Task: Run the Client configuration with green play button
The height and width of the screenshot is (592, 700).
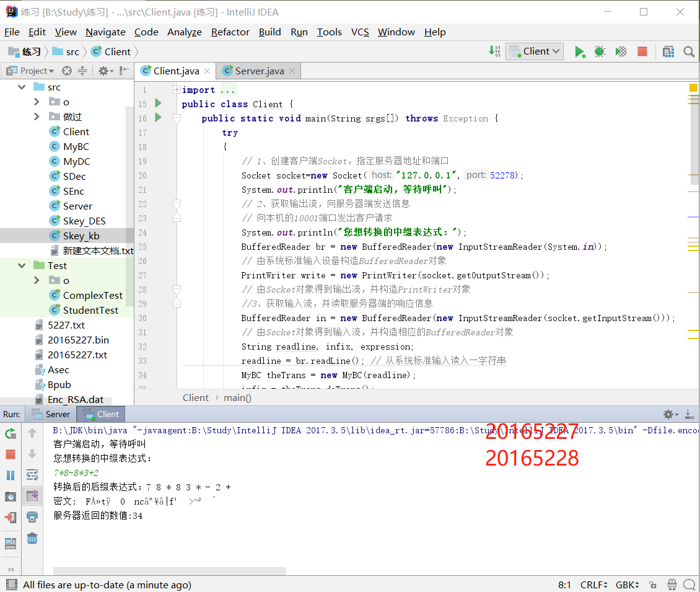Action: (x=579, y=52)
